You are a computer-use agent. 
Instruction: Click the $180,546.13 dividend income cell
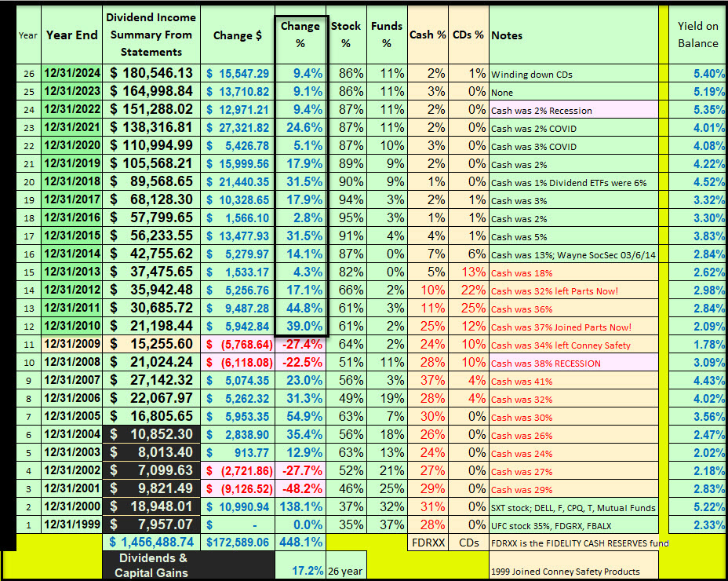pos(151,73)
